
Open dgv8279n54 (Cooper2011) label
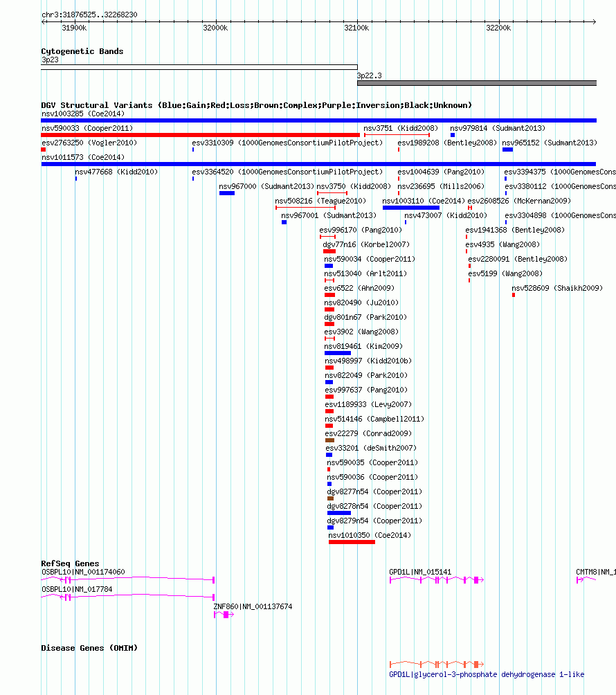pos(374,521)
